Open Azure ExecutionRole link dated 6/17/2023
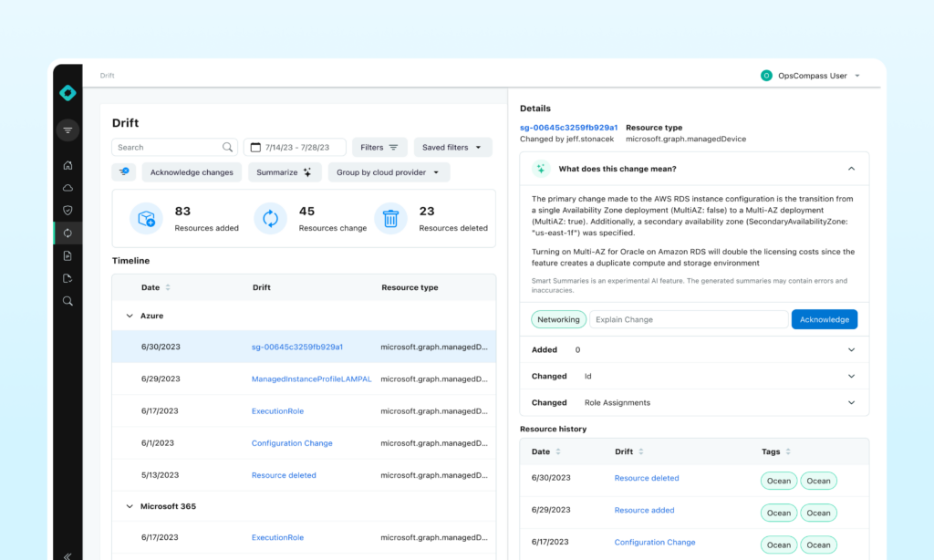 [x=277, y=411]
